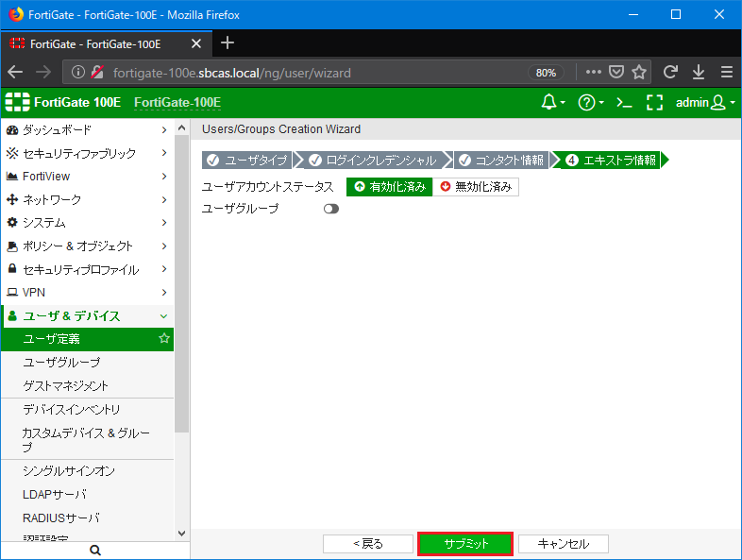Screen dimensions: 742x560
Task: Open the Firefox hamburger menu
Action: pyautogui.click(x=727, y=72)
